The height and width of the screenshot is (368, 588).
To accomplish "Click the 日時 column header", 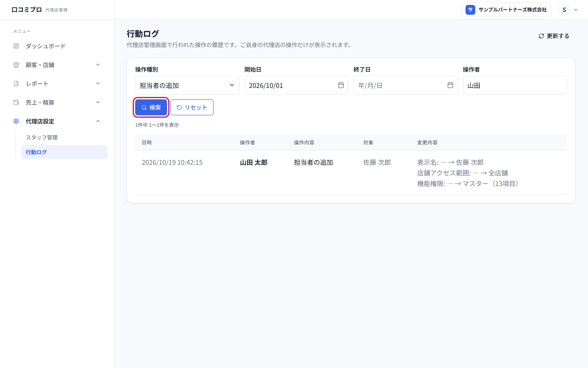I will click(147, 142).
